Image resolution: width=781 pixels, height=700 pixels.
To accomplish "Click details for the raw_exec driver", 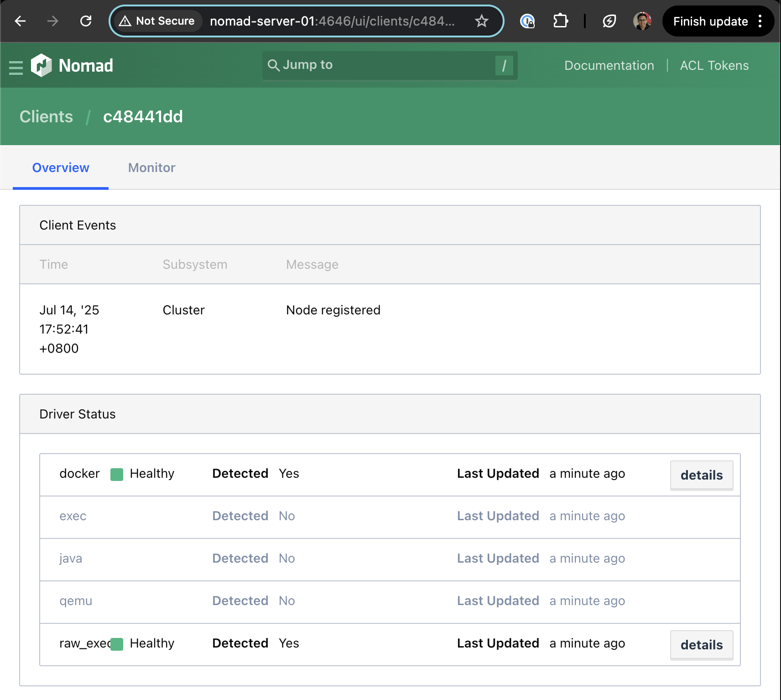I will [x=701, y=645].
